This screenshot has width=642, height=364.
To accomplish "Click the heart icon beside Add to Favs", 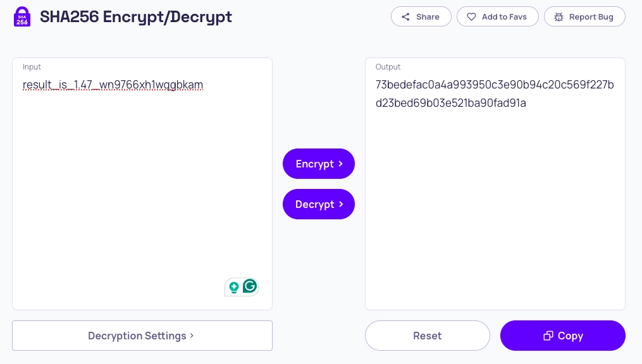I will tap(472, 17).
